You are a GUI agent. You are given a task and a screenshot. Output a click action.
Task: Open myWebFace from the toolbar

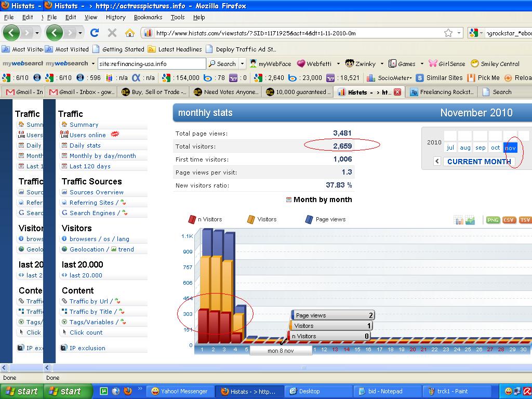tap(270, 64)
